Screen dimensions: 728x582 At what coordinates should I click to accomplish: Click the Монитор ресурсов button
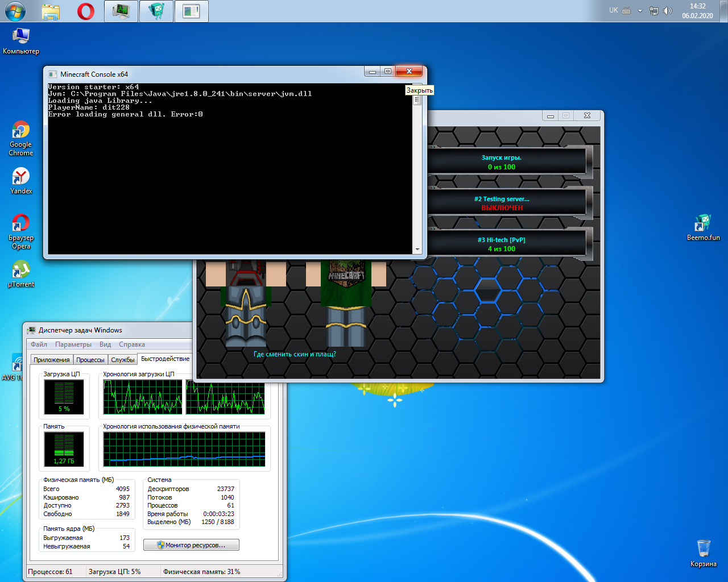(191, 545)
